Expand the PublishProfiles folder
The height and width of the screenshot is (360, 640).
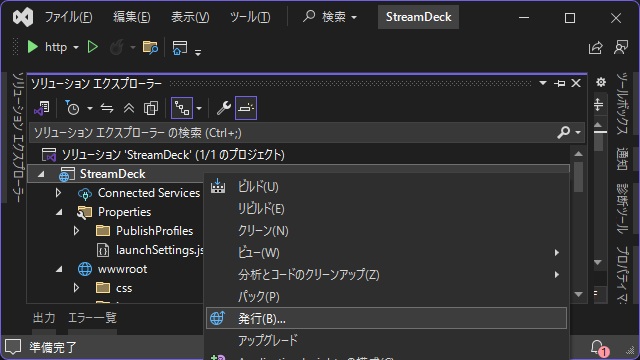tap(76, 231)
